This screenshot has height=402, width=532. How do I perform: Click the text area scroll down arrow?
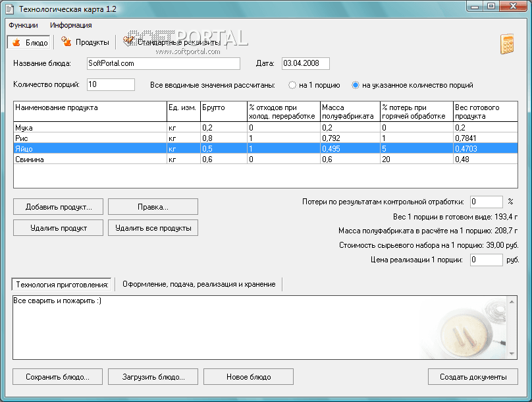point(512,354)
